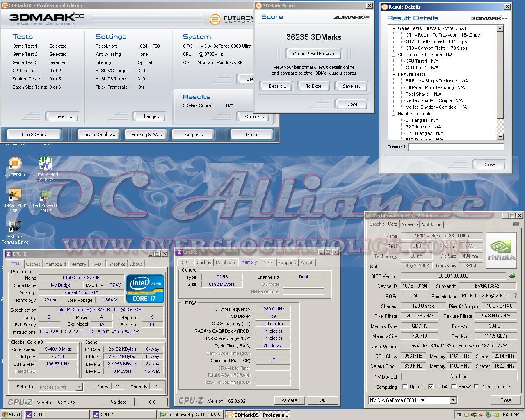Screen dimensions: 525x420
Task: Switch to the Sensors tab in GPU-Z
Action: pos(410,225)
